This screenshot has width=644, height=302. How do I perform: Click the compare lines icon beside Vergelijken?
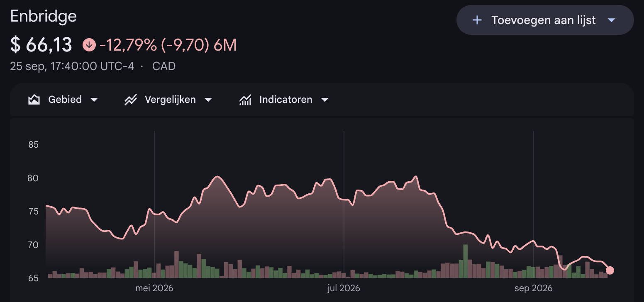coord(131,100)
